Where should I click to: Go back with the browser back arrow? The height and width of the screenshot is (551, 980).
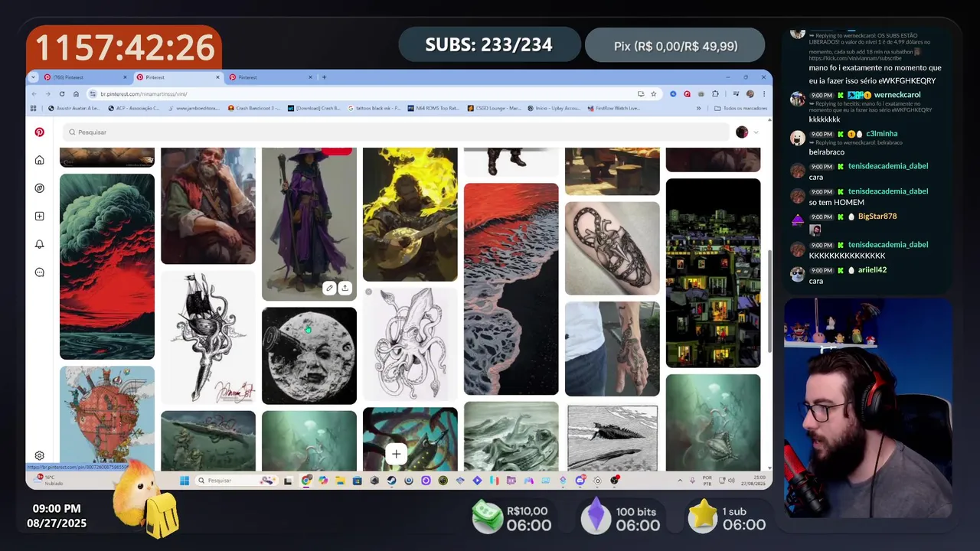click(34, 93)
